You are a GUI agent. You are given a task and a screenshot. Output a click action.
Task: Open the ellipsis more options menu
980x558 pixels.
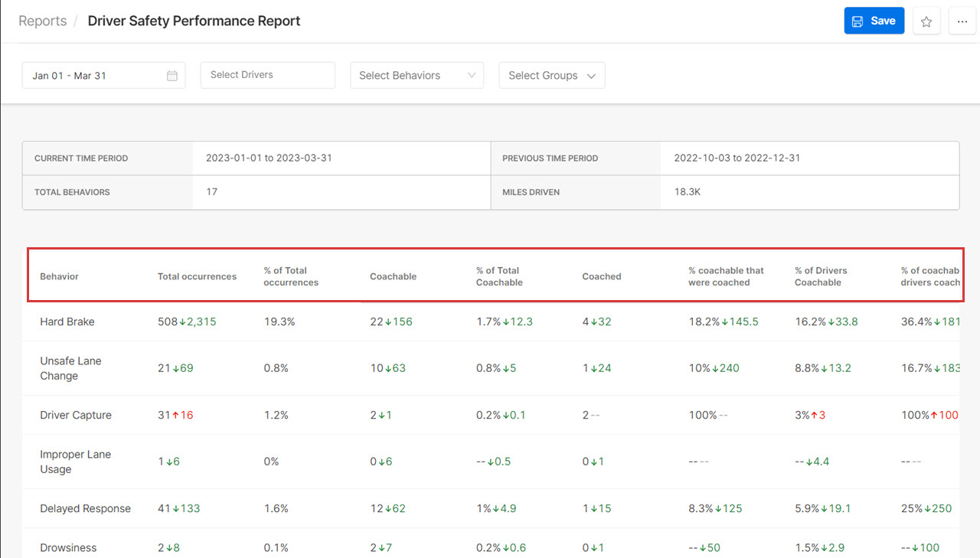pyautogui.click(x=962, y=21)
